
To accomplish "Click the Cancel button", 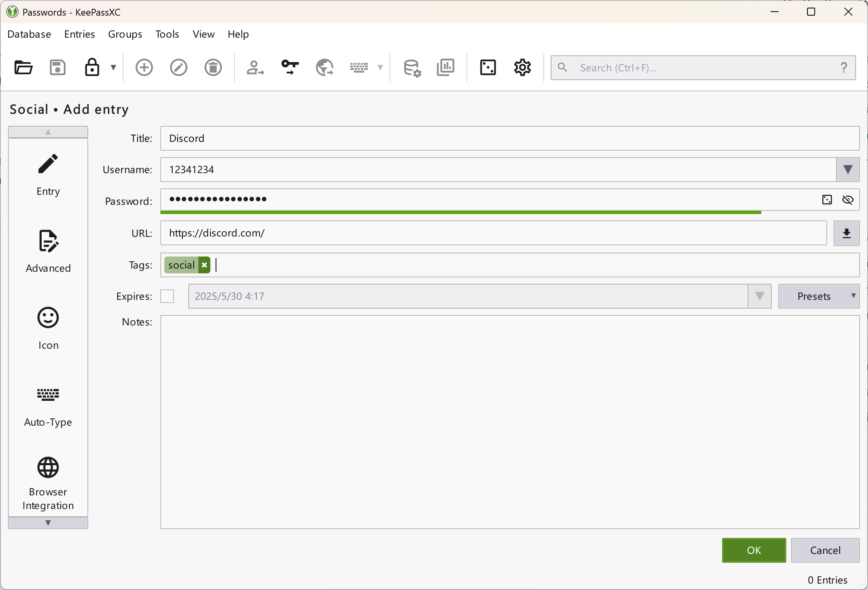I will coord(825,550).
